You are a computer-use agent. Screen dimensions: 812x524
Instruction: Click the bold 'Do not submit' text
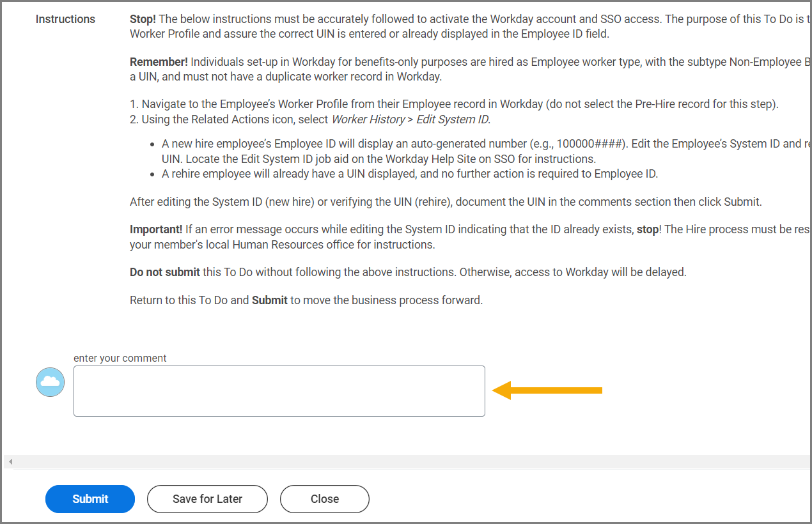(165, 272)
